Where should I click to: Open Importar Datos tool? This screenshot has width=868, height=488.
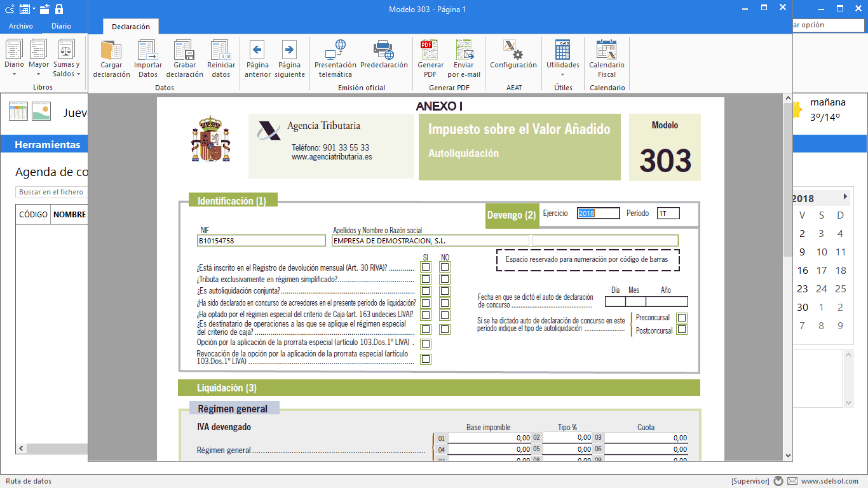point(147,50)
